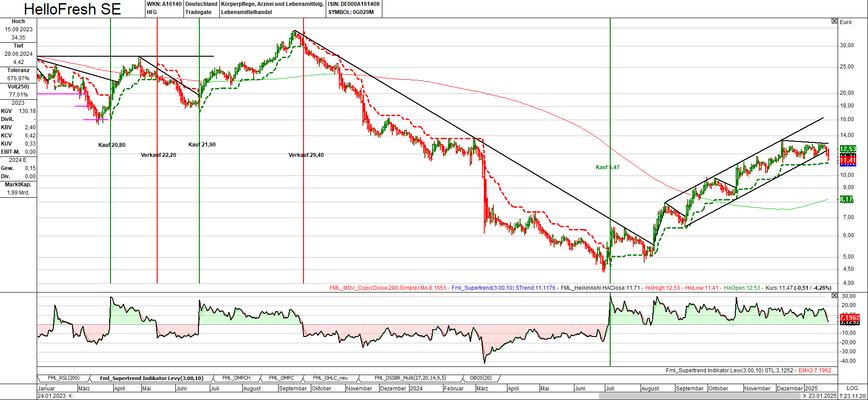Click the start date 24.01.2023 field
868x400 pixels.
52,396
